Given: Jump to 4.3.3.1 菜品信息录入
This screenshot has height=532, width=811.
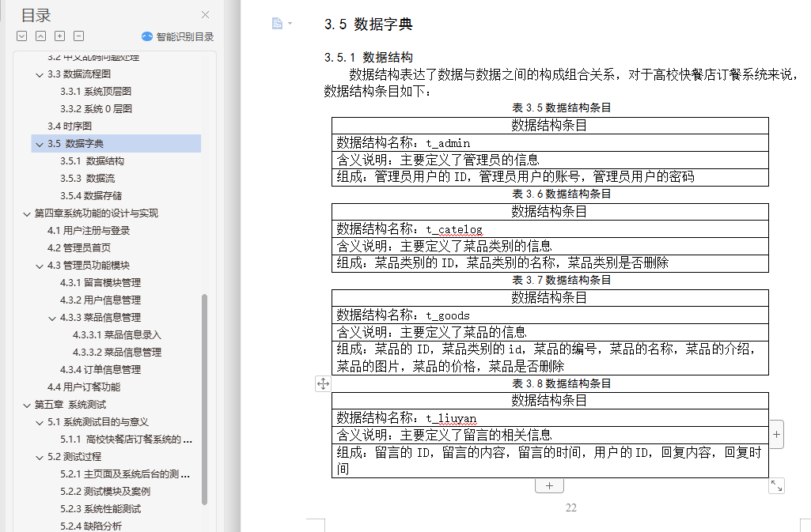Looking at the screenshot, I should coord(117,334).
